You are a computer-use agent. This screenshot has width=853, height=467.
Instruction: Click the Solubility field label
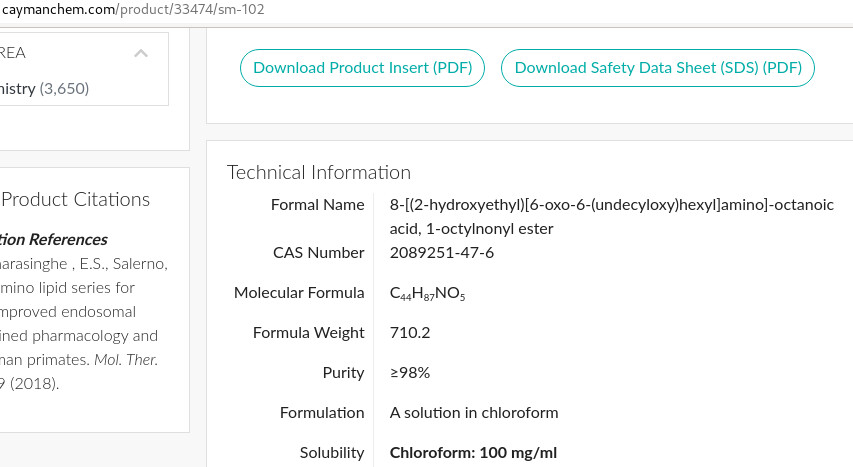pyautogui.click(x=332, y=452)
